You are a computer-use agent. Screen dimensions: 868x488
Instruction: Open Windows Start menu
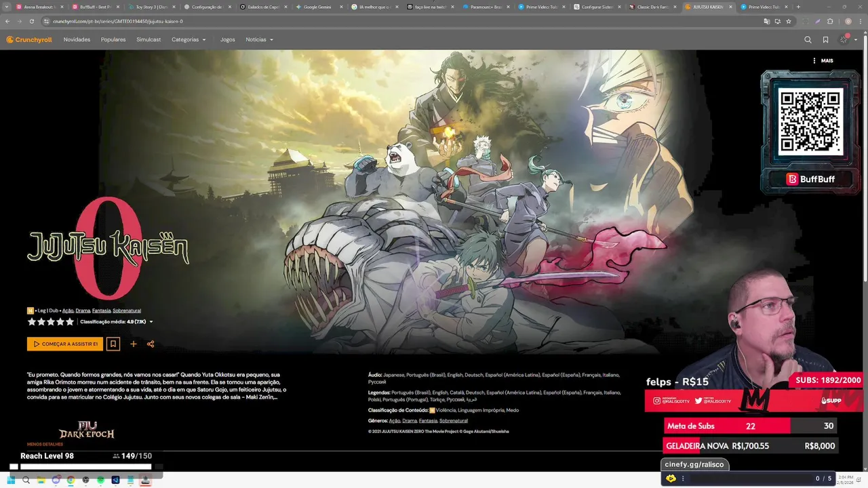[x=11, y=480]
